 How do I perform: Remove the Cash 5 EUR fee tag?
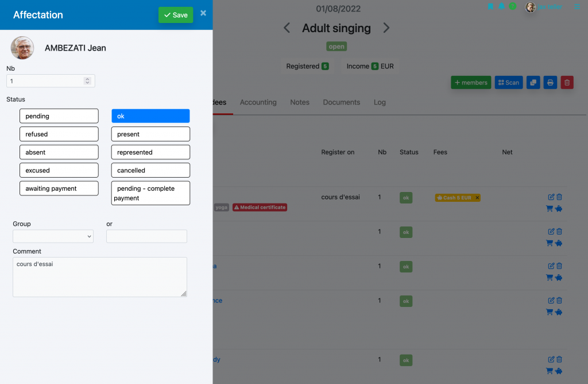(477, 197)
